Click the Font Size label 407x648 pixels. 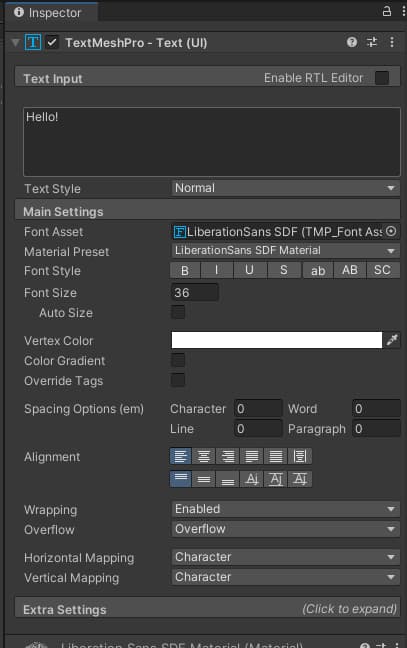pos(50,293)
